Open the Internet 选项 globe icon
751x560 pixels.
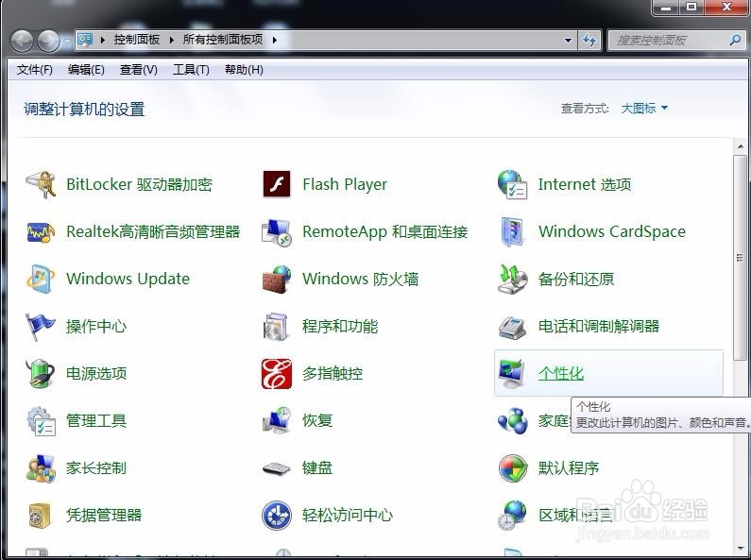coord(512,184)
